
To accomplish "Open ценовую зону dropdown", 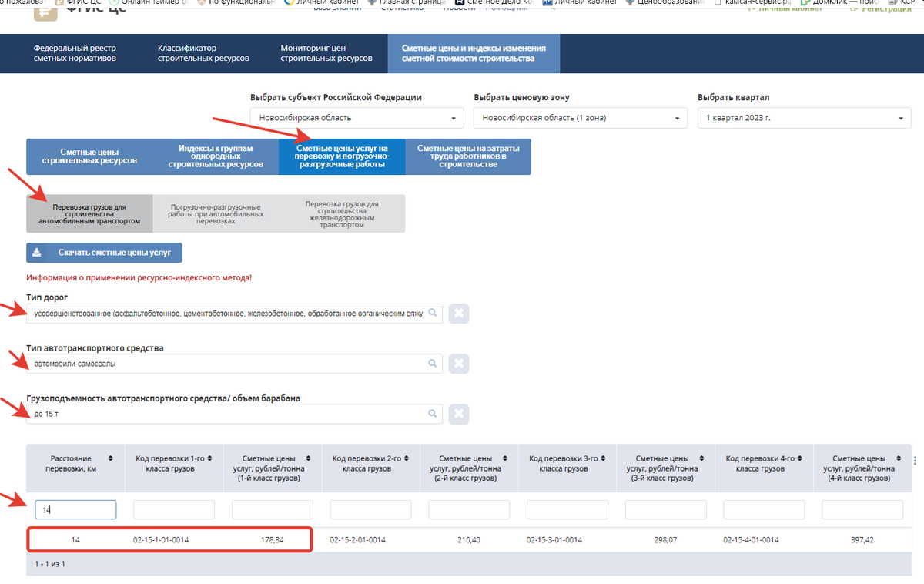I will 581,118.
